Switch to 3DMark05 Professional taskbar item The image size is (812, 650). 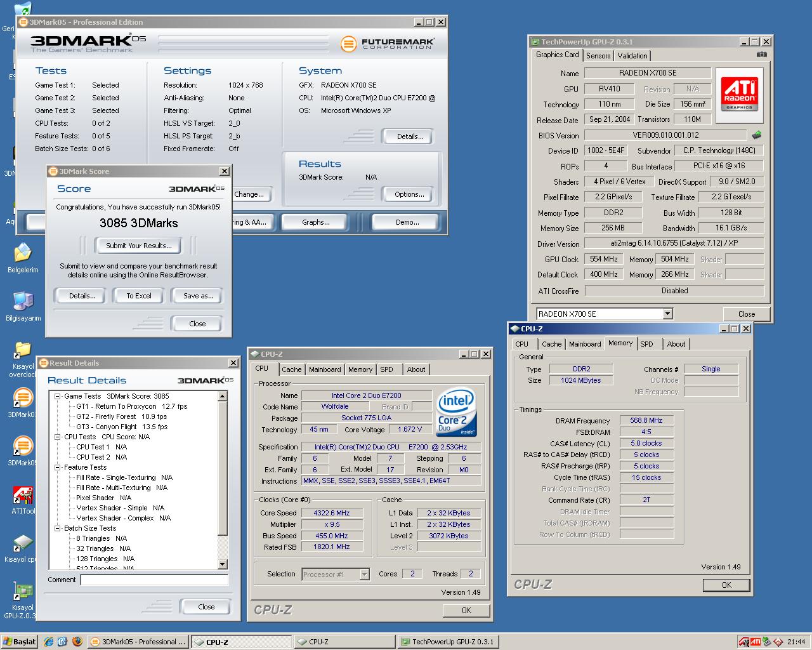[x=138, y=642]
